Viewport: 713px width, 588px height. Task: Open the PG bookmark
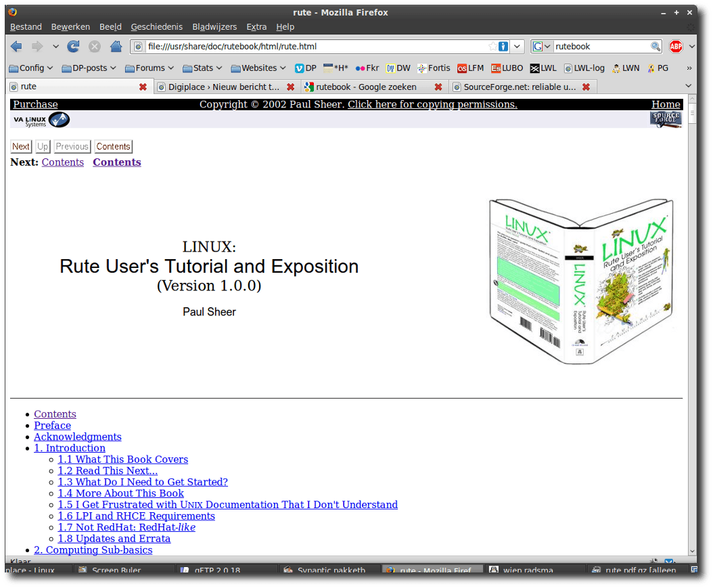click(x=658, y=68)
